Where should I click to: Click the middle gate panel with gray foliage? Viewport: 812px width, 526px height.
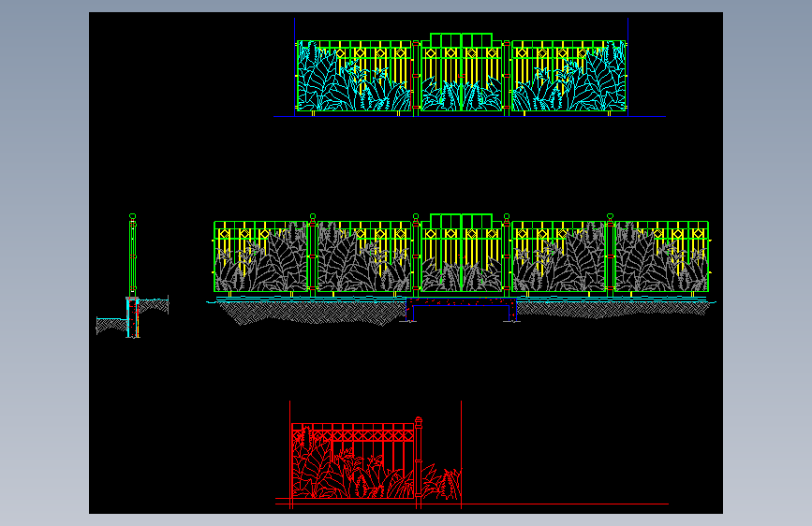point(462,253)
